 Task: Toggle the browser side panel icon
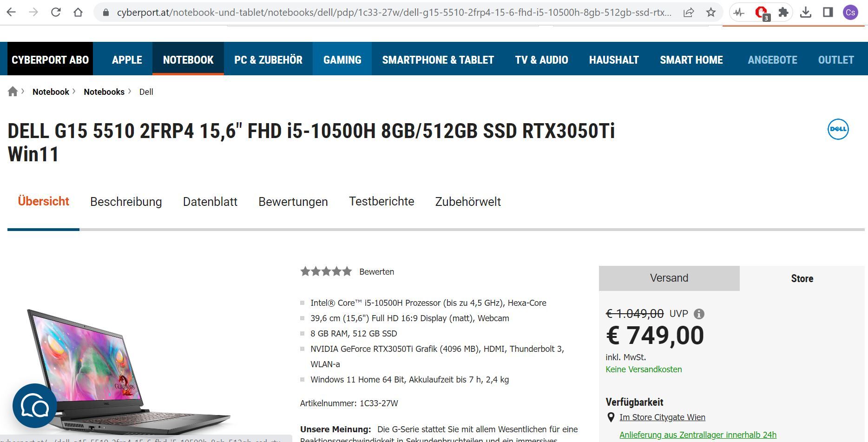point(828,13)
